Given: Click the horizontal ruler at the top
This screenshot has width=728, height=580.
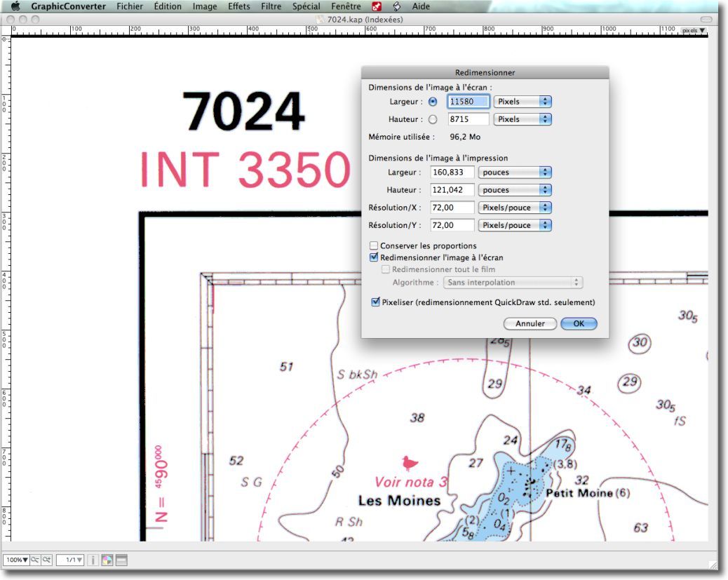Looking at the screenshot, I should tap(358, 31).
